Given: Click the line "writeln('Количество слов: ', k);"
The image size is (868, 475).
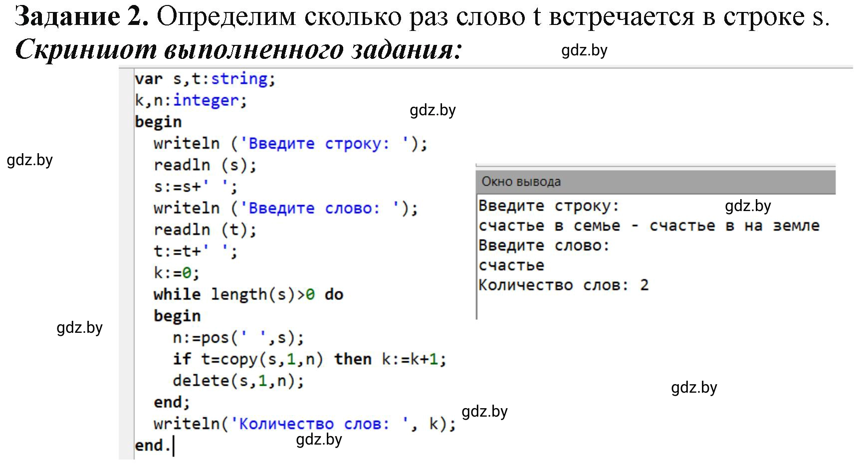Looking at the screenshot, I should 305,424.
